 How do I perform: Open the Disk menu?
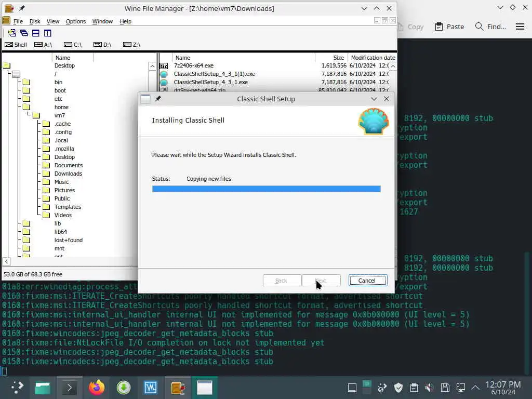coord(35,21)
